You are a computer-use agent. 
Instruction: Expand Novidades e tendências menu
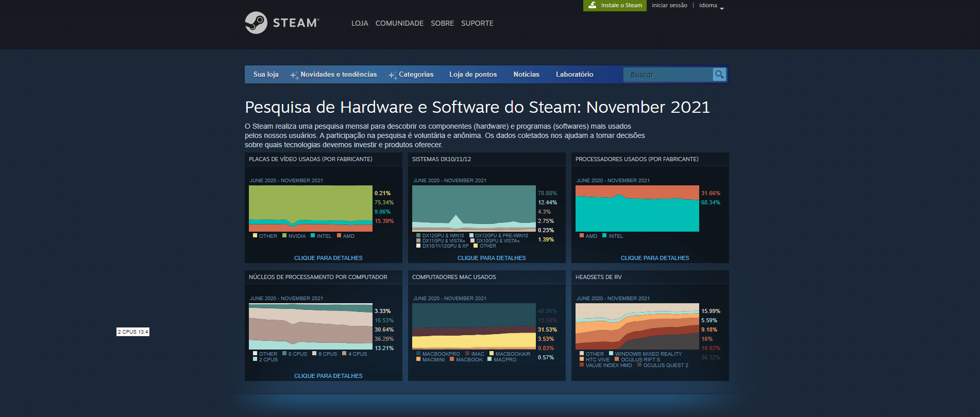coord(334,74)
